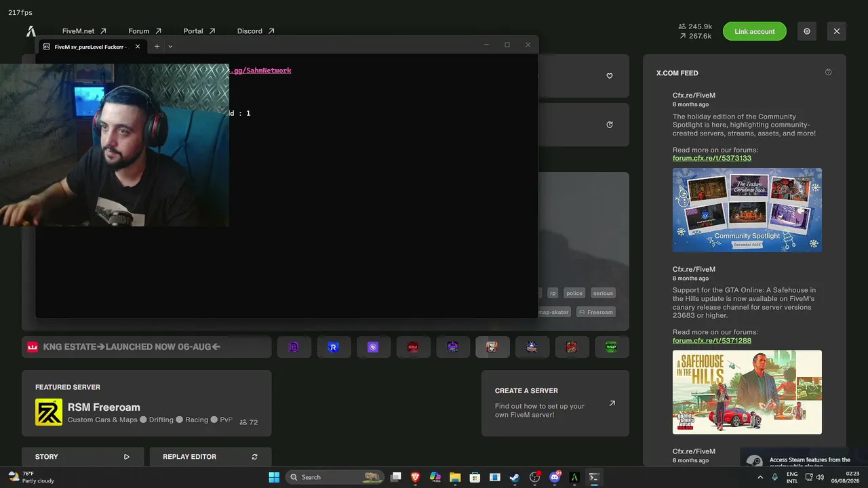Click the Link account button
The height and width of the screenshot is (488, 868).
tap(755, 31)
